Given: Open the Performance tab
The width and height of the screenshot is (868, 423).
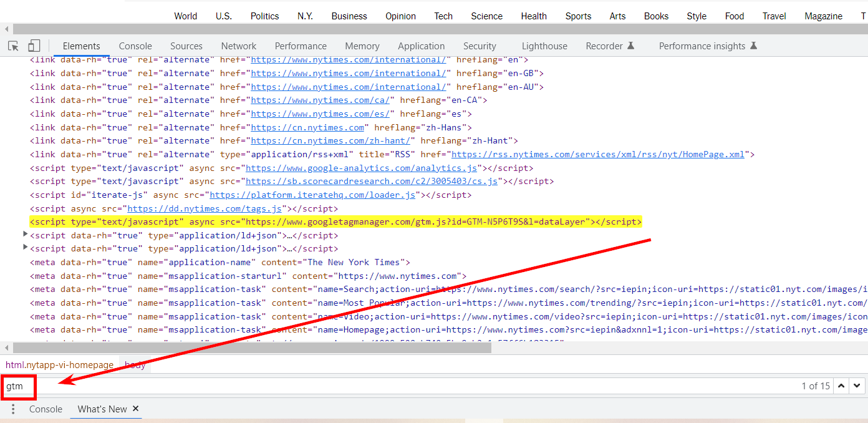Looking at the screenshot, I should [x=301, y=46].
